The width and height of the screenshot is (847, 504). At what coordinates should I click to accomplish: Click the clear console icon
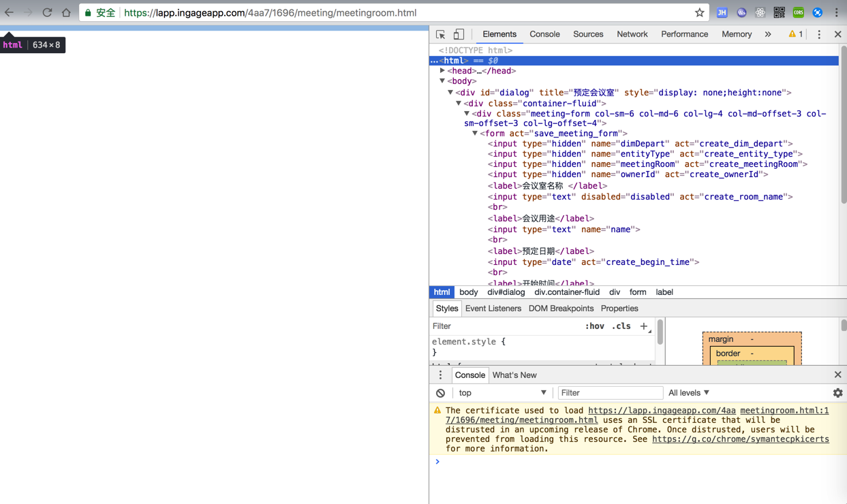coord(441,393)
